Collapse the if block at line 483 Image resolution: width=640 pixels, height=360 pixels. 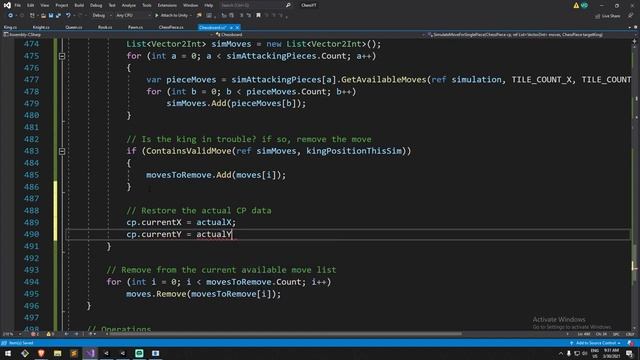pyautogui.click(x=62, y=151)
